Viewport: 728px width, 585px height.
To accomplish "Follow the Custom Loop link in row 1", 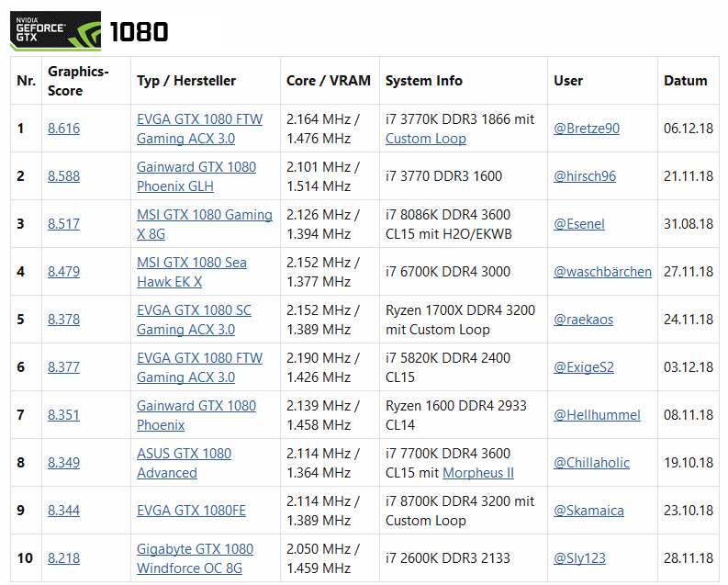I will pos(426,139).
